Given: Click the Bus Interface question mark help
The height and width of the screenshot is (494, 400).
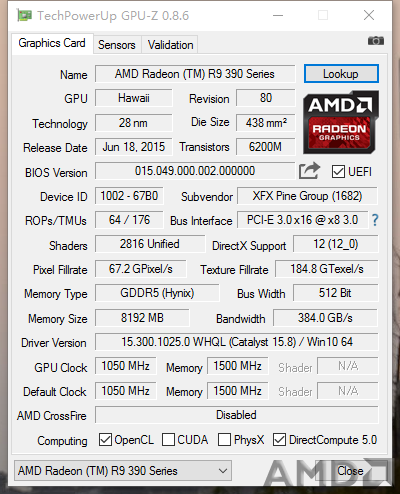Looking at the screenshot, I should [x=375, y=220].
